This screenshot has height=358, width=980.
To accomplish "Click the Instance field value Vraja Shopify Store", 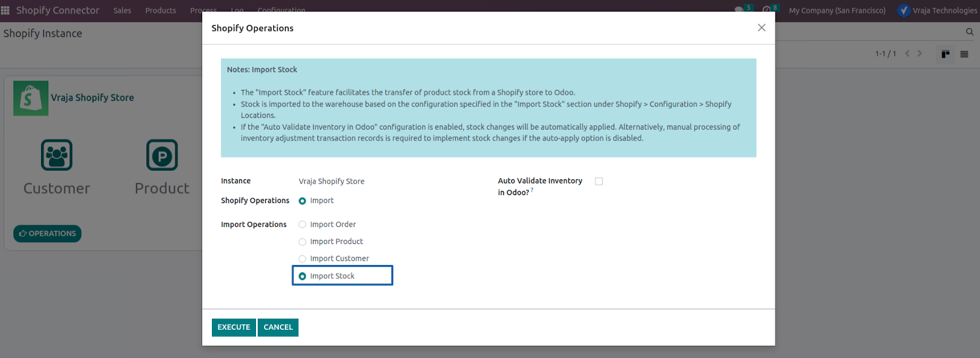I will 331,181.
